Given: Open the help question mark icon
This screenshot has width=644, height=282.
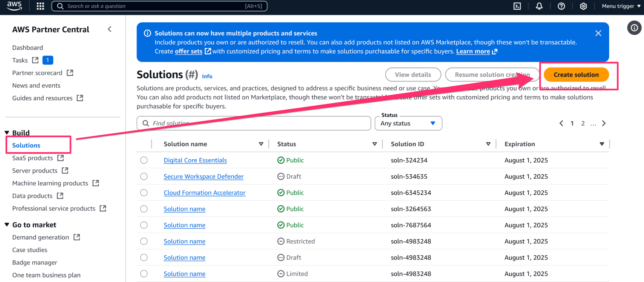Looking at the screenshot, I should 561,6.
